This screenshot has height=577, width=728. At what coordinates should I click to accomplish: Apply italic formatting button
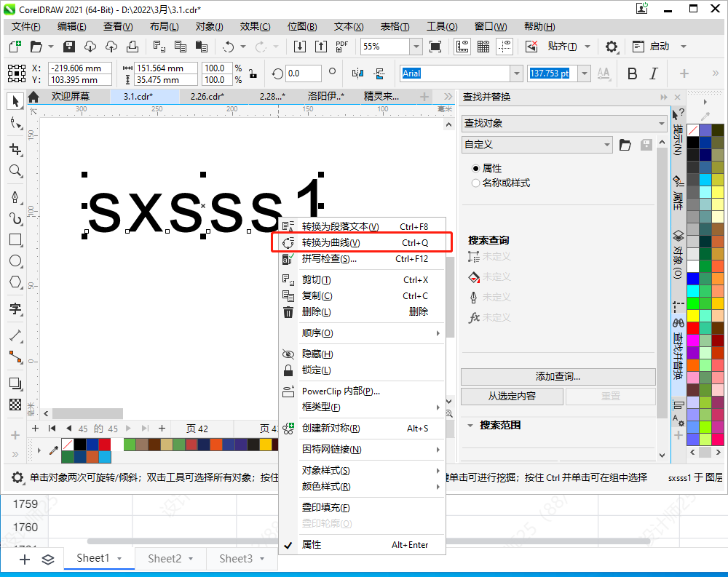pyautogui.click(x=654, y=73)
